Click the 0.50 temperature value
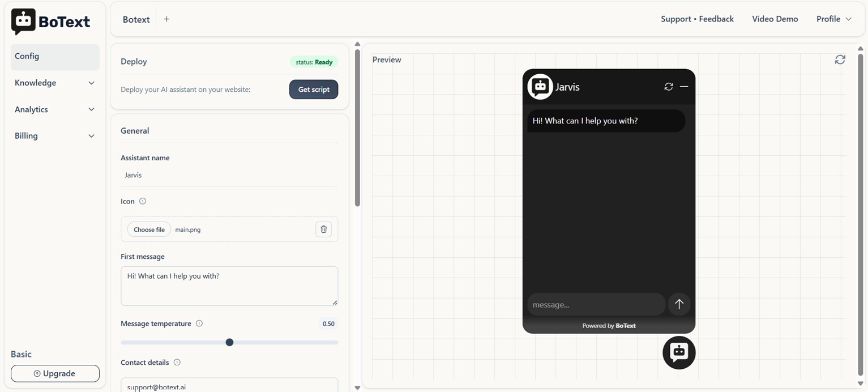The height and width of the screenshot is (392, 868). pos(328,324)
